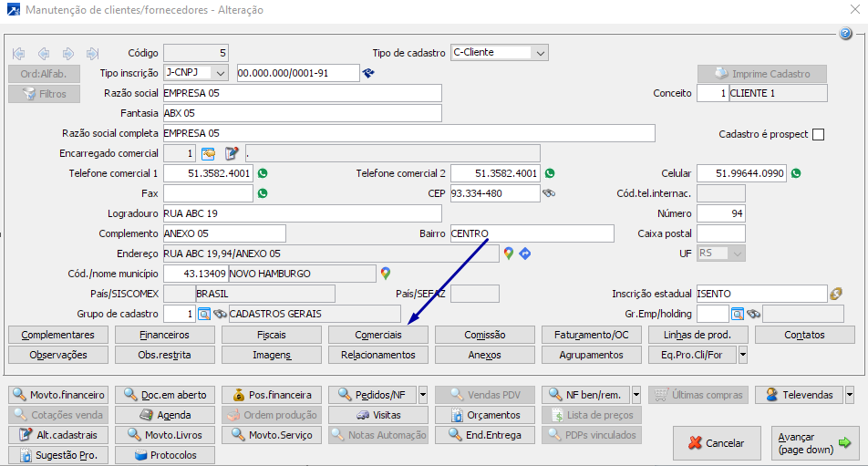
Task: Click the Relacionamentos button
Action: click(x=378, y=355)
